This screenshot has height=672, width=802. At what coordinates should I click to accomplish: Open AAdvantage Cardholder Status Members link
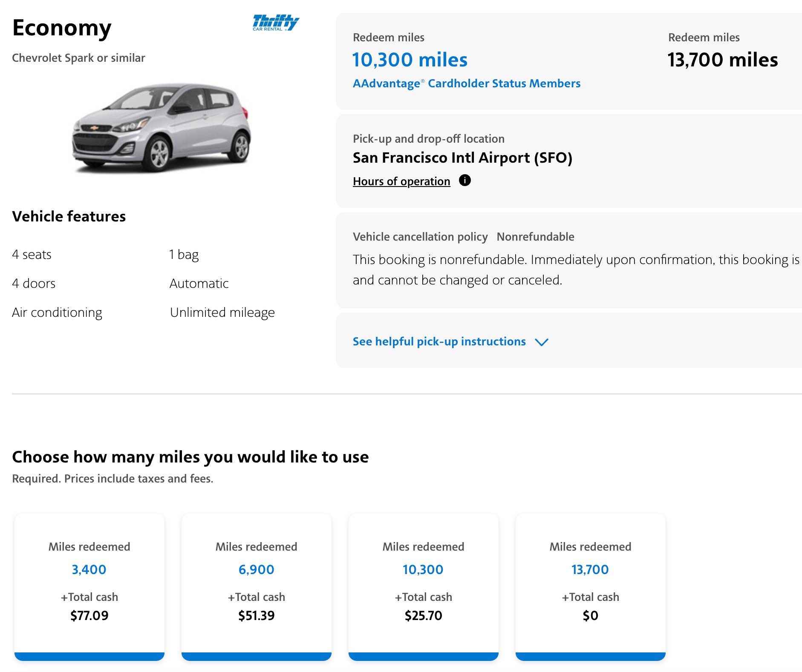pyautogui.click(x=466, y=83)
